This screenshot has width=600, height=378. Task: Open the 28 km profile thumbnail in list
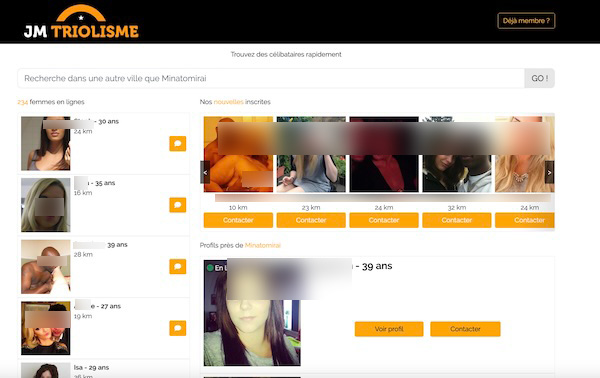(46, 267)
